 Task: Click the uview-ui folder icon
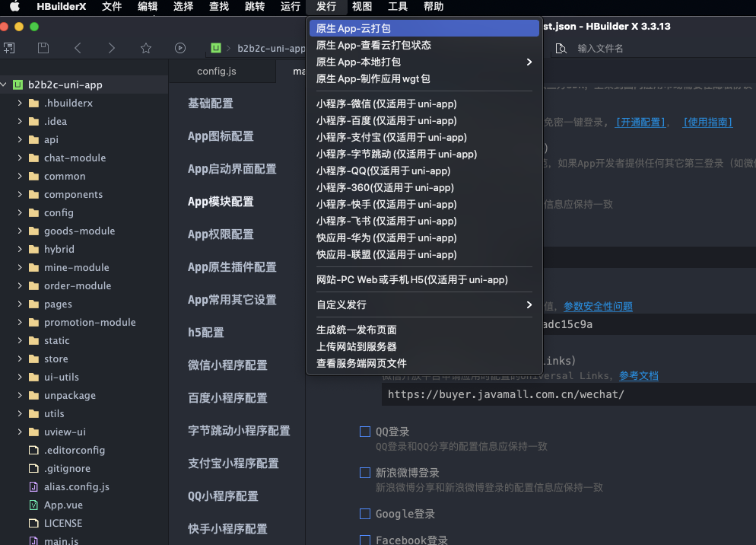[33, 432]
